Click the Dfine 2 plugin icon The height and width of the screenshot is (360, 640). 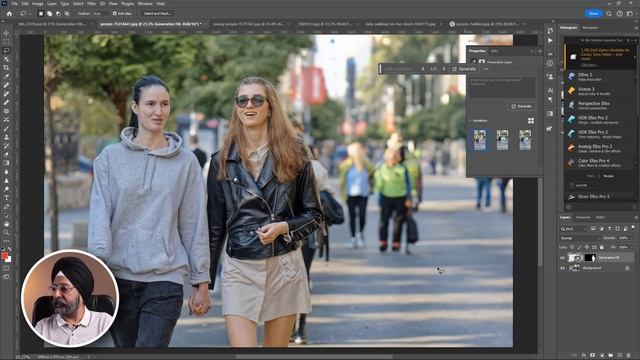pyautogui.click(x=571, y=76)
